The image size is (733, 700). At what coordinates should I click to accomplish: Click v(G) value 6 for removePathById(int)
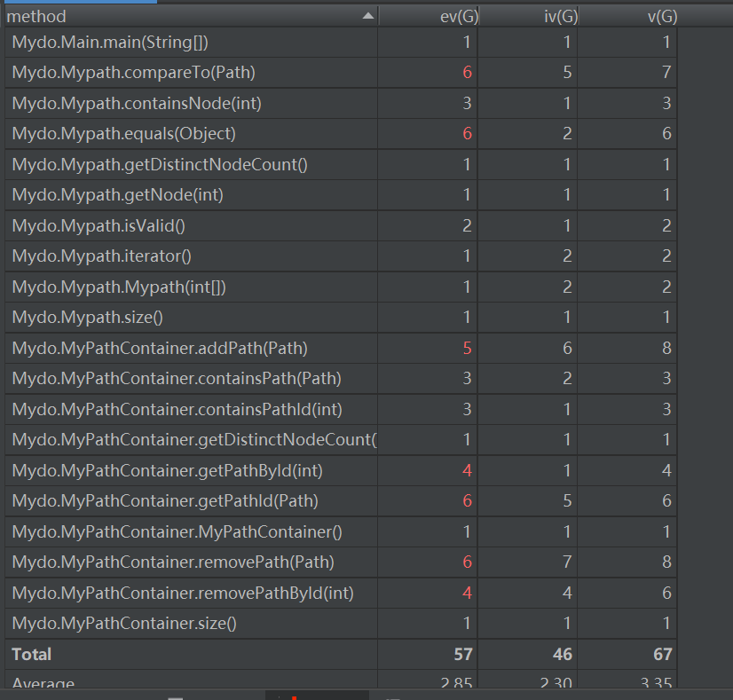666,593
